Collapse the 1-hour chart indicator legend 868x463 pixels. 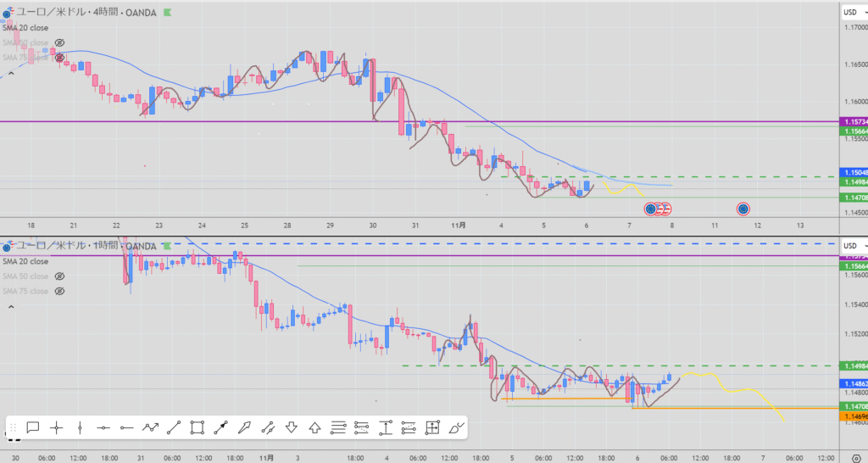click(11, 308)
